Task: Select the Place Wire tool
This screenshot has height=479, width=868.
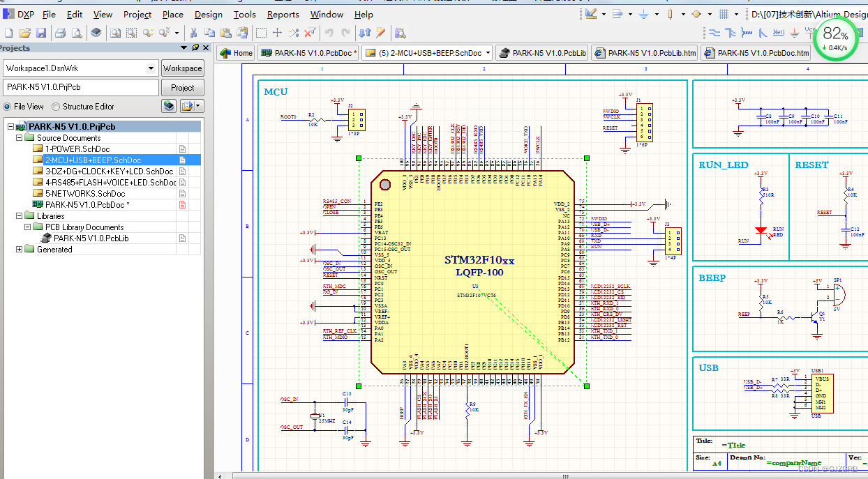Action: point(714,33)
